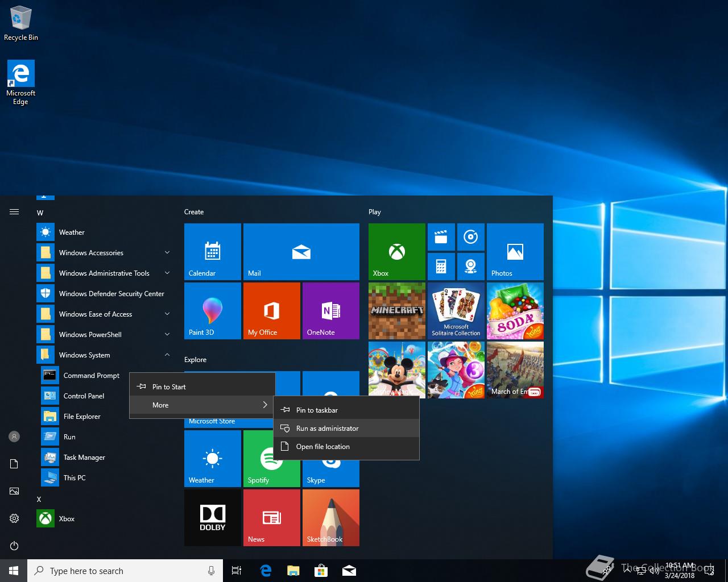
Task: Open the Weather tile in Explore group
Action: (x=213, y=459)
